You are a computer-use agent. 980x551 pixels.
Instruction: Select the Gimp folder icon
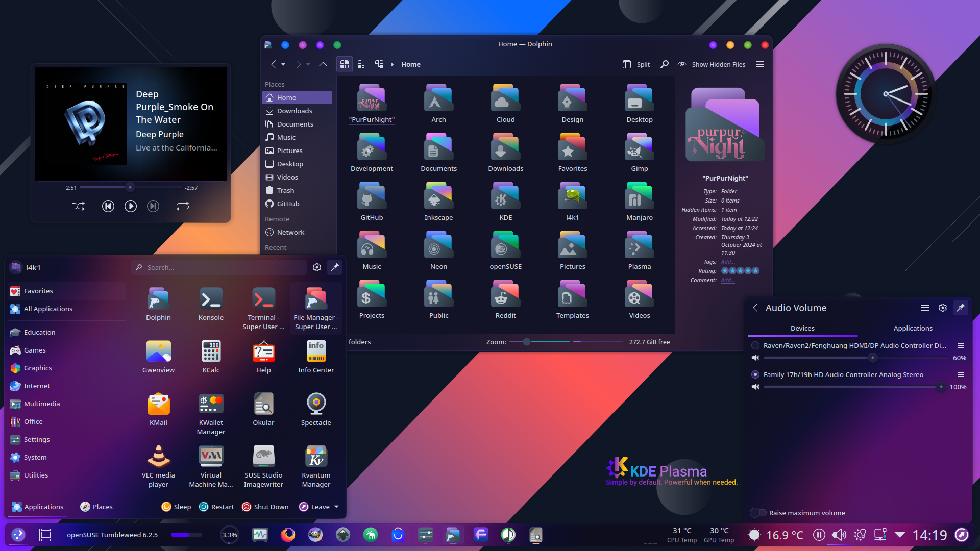point(640,147)
